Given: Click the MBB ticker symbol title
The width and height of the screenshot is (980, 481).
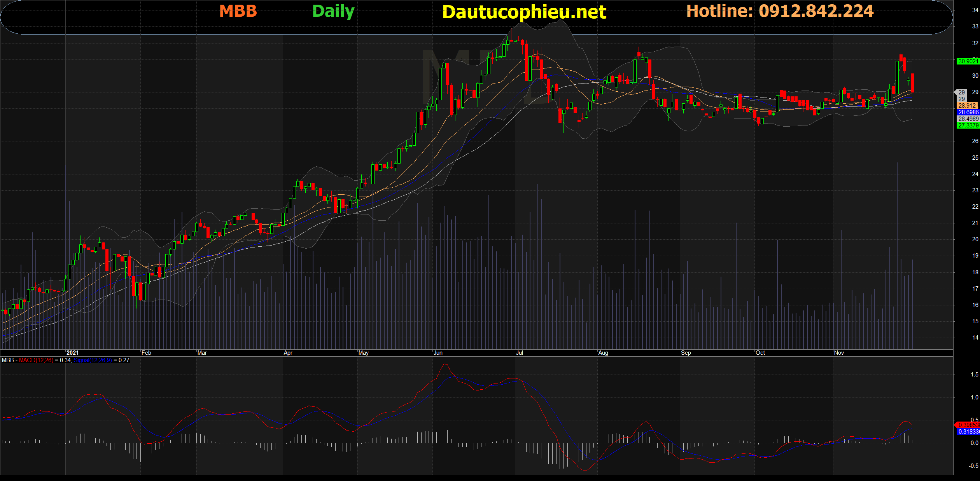Looking at the screenshot, I should pyautogui.click(x=238, y=11).
